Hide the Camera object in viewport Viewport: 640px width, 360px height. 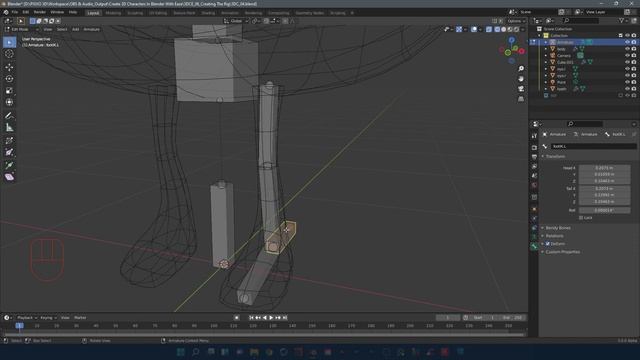point(627,56)
